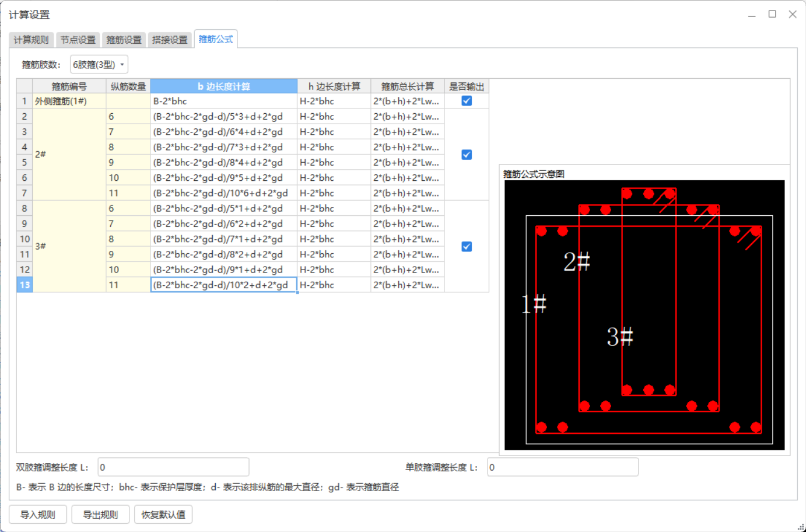The width and height of the screenshot is (806, 532).
Task: Click the 纵筋数量 column header
Action: pos(128,86)
